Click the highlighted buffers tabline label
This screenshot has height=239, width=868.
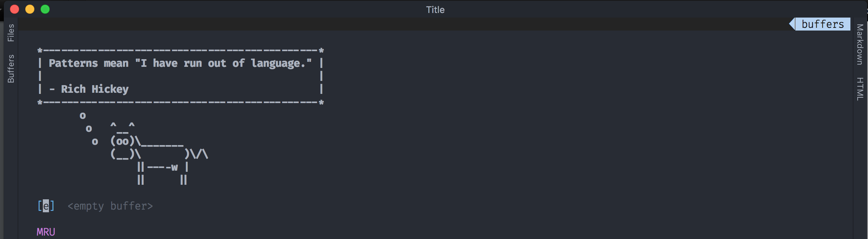(822, 24)
